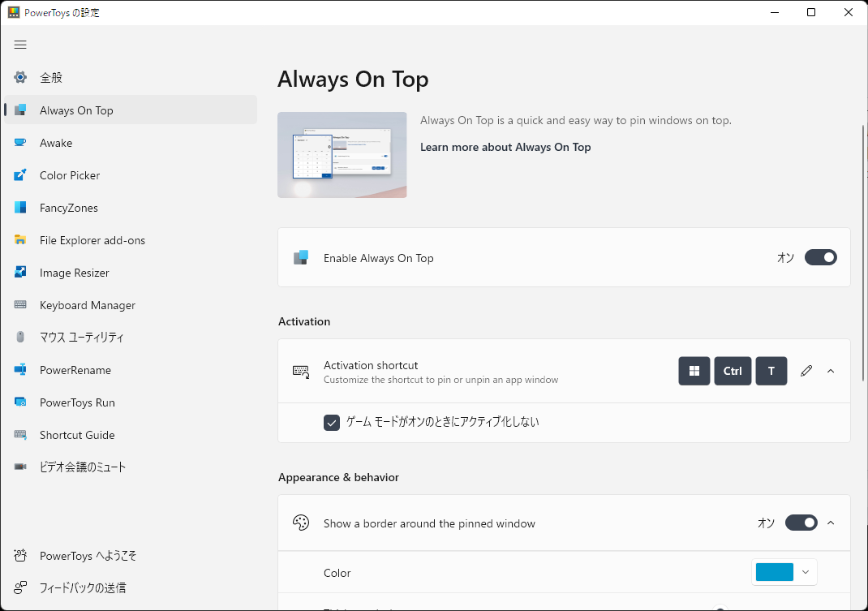Viewport: 868px width, 611px height.
Task: Open PowerToys へようこそ page
Action: 131,555
